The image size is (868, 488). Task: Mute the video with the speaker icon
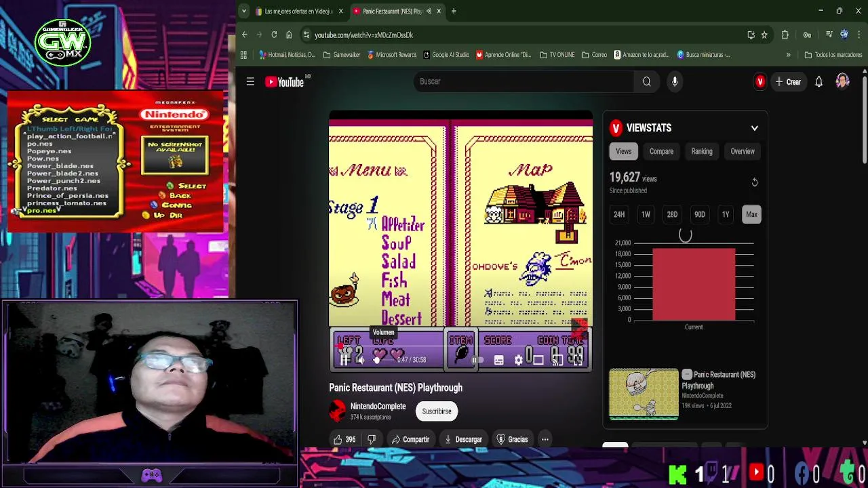(360, 360)
